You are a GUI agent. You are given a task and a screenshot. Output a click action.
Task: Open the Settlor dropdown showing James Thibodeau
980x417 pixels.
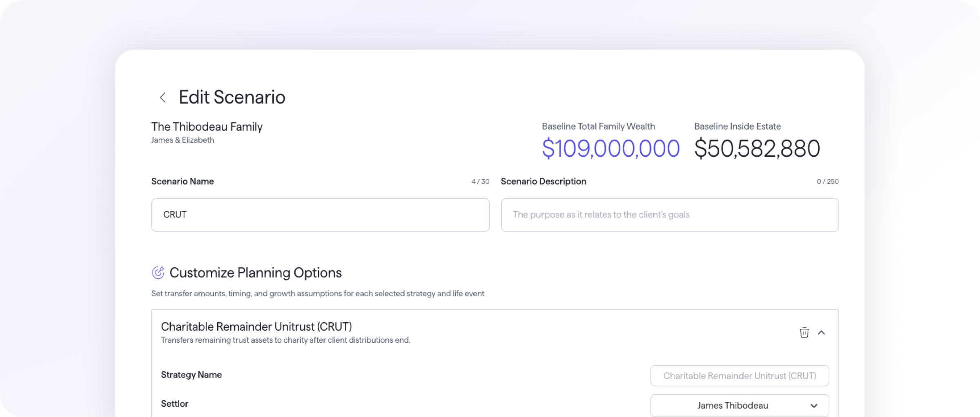tap(733, 406)
